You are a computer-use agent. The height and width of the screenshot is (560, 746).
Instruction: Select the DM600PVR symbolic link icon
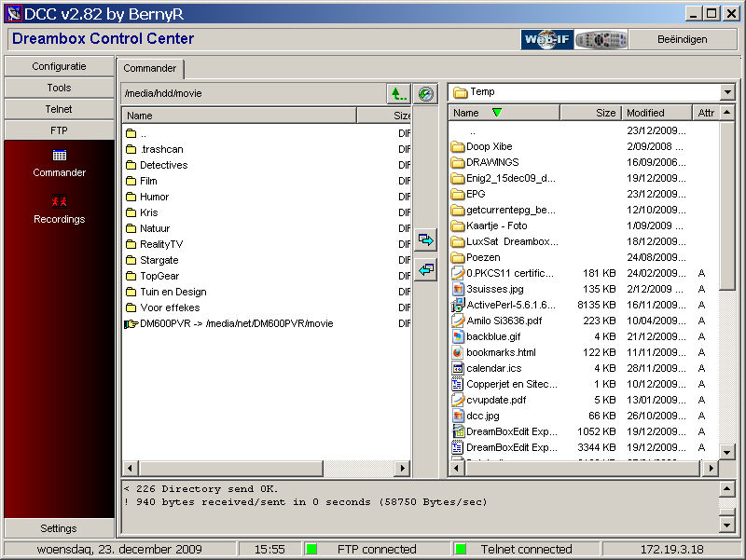131,323
